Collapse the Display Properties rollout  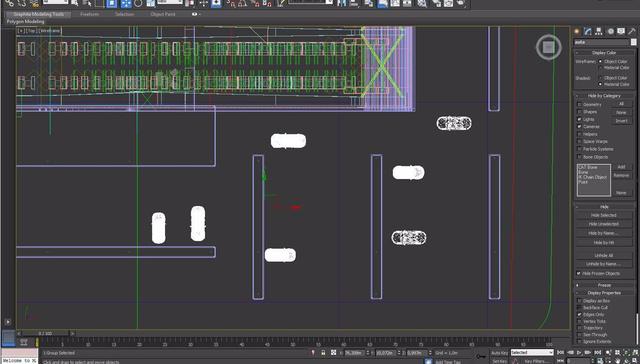click(x=604, y=293)
